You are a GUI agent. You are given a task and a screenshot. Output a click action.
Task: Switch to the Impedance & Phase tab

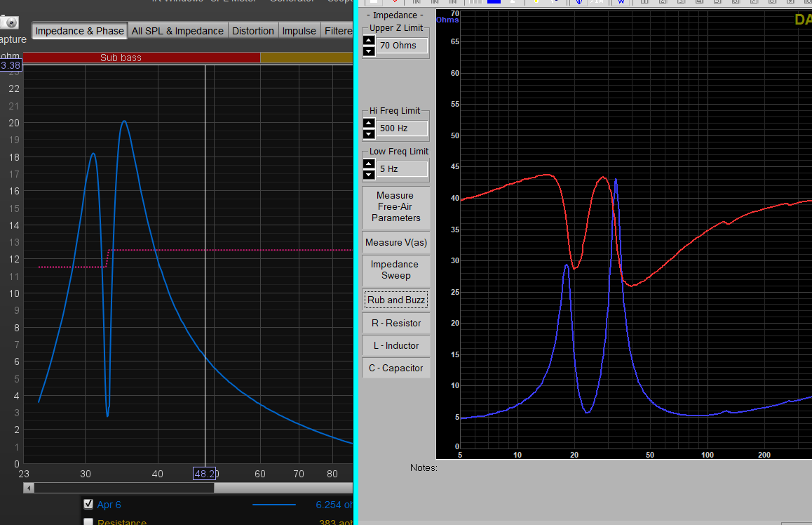(x=79, y=31)
